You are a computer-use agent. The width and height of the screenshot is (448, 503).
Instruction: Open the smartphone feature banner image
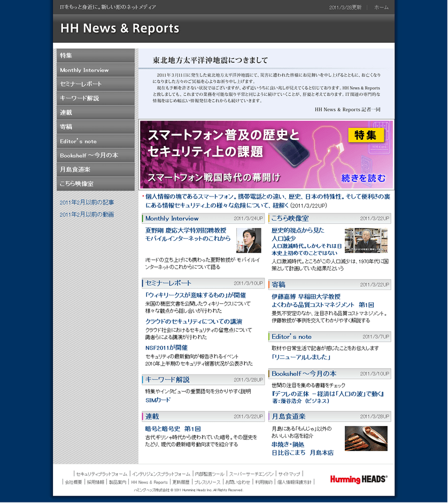point(266,155)
